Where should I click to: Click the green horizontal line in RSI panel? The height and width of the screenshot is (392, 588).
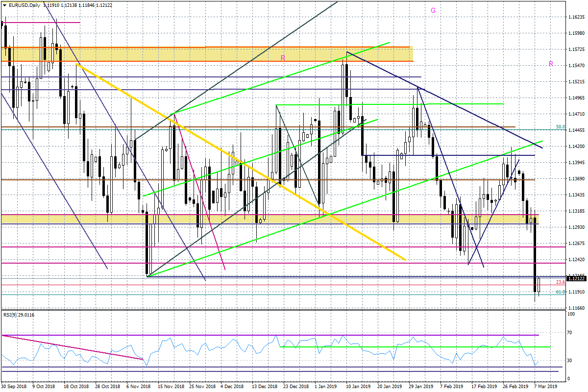(416, 347)
